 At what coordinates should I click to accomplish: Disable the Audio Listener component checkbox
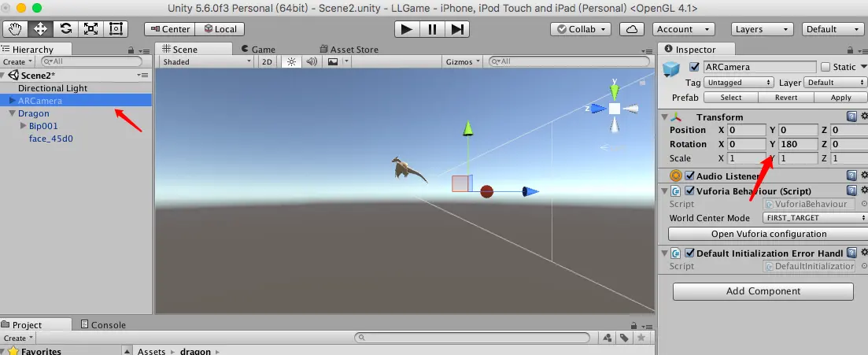tap(689, 176)
